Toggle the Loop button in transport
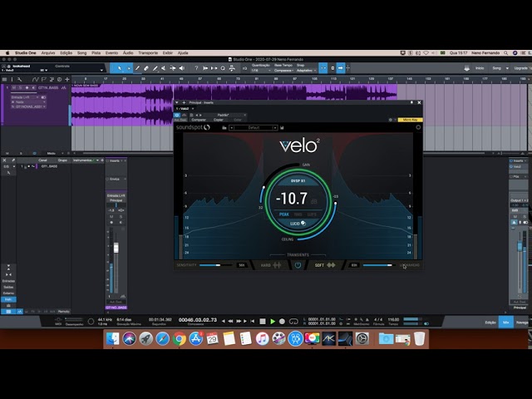 pyautogui.click(x=293, y=321)
